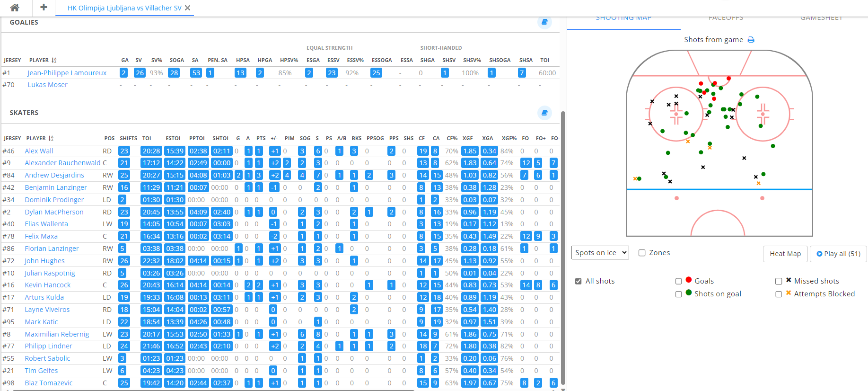Open Jean-Philippe Lamoureux player link
This screenshot has height=391, width=868.
coord(67,73)
